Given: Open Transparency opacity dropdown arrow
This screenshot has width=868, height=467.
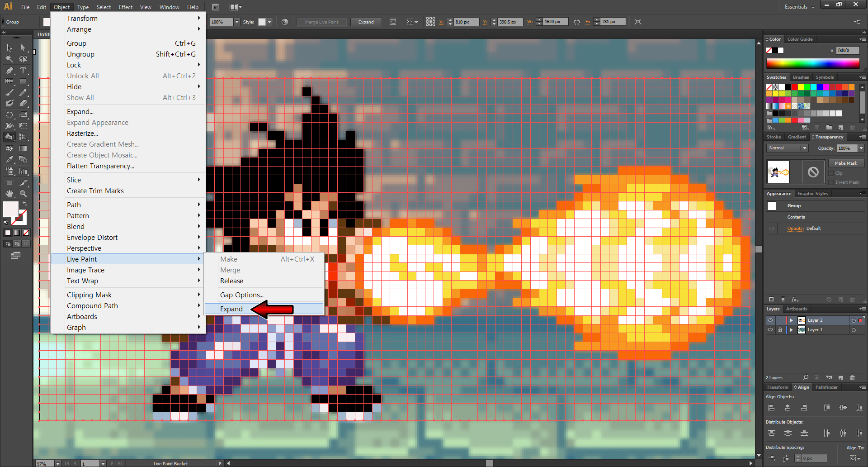Looking at the screenshot, I should pos(861,148).
